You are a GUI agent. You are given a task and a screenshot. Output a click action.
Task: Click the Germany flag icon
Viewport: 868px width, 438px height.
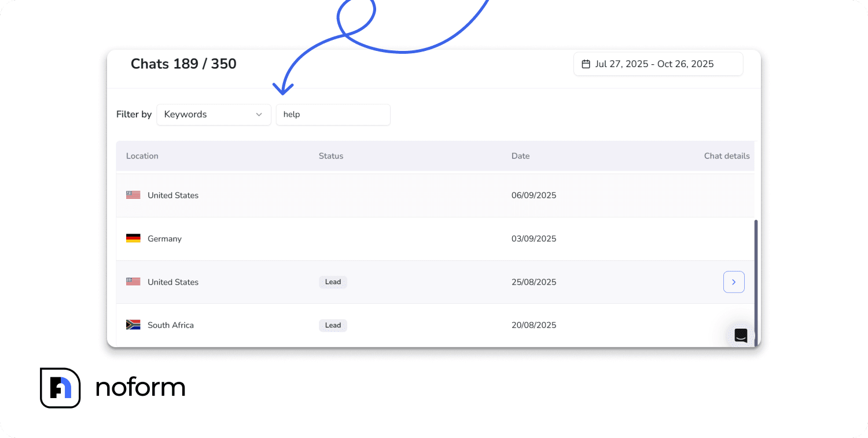click(133, 238)
